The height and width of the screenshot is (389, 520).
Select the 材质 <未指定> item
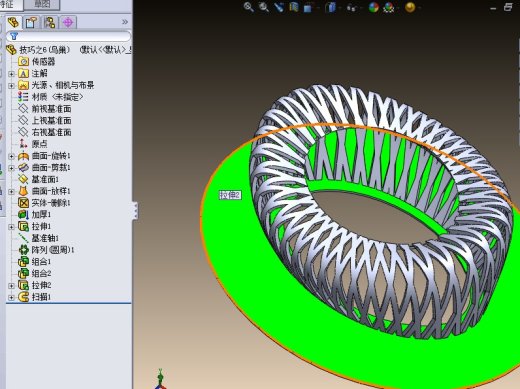click(x=57, y=97)
